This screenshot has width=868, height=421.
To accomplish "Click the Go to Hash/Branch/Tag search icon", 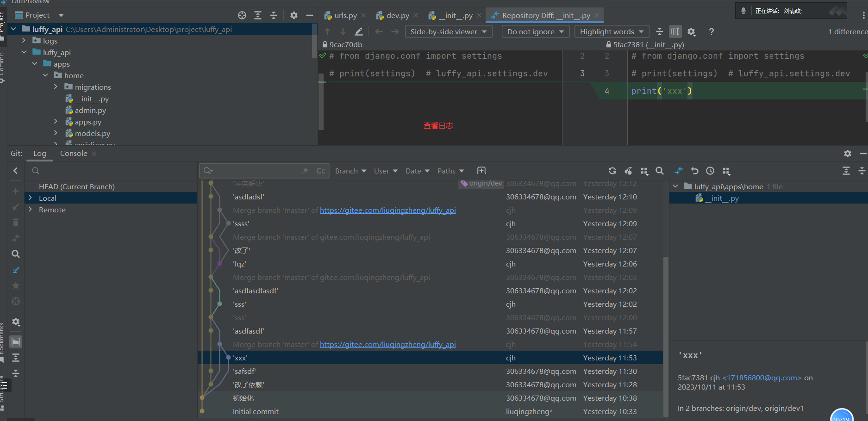I will tap(660, 171).
